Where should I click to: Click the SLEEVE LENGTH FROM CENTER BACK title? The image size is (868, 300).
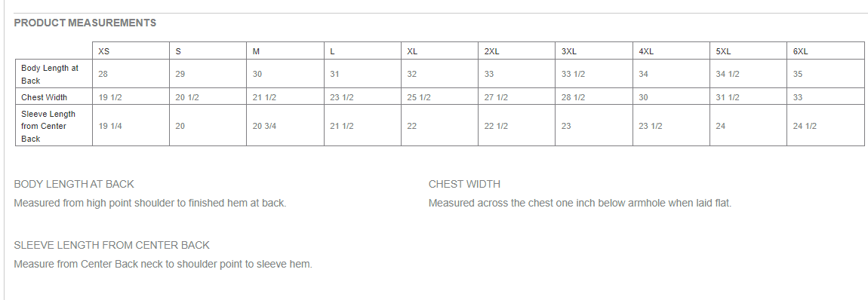click(112, 245)
